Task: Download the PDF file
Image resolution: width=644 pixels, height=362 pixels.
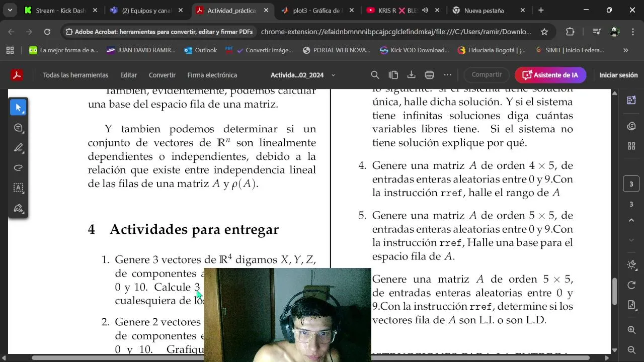Action: 411,75
